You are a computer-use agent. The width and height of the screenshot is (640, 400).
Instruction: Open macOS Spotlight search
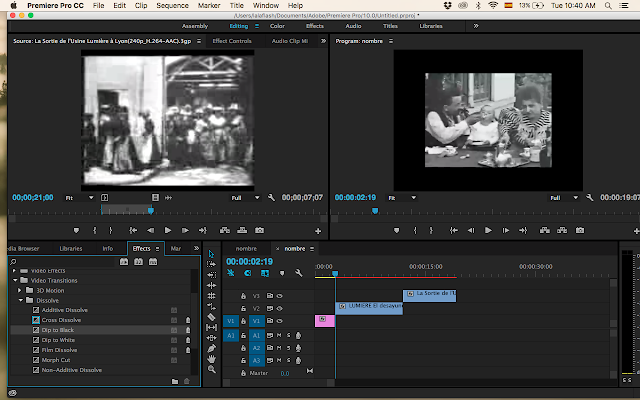[608, 5]
